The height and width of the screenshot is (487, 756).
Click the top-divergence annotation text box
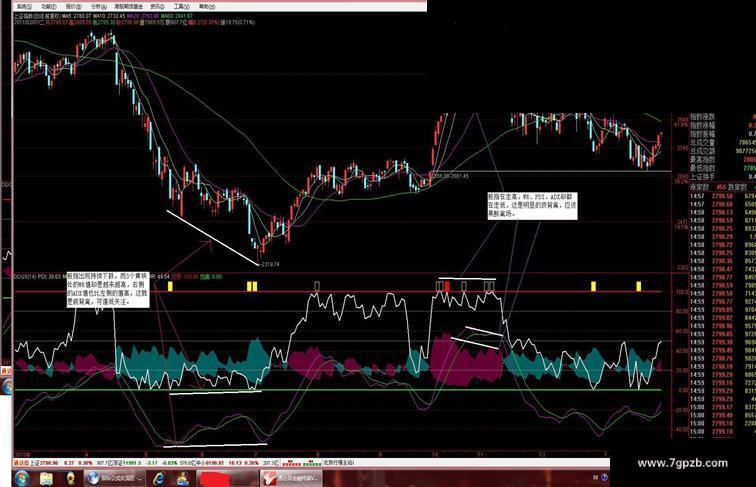(532, 206)
